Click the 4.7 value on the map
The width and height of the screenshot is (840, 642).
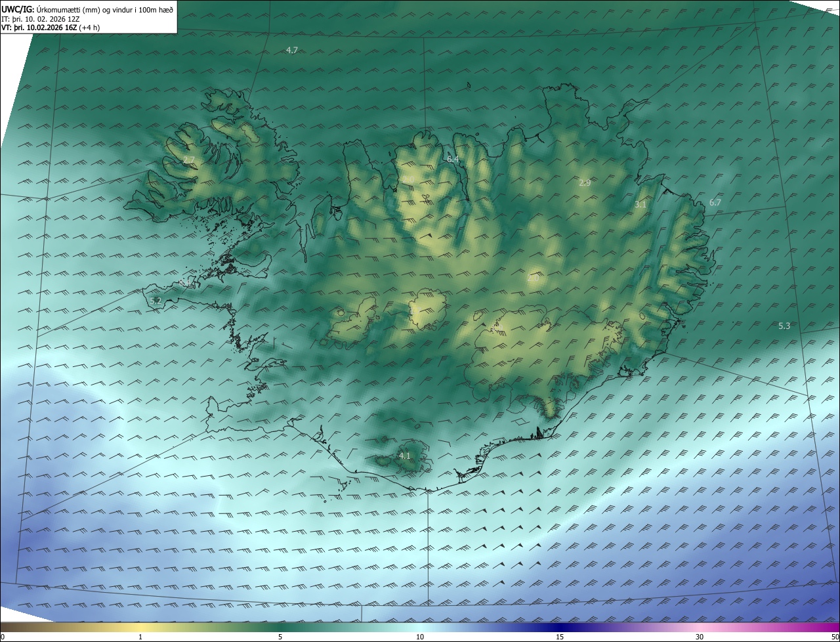pos(292,50)
